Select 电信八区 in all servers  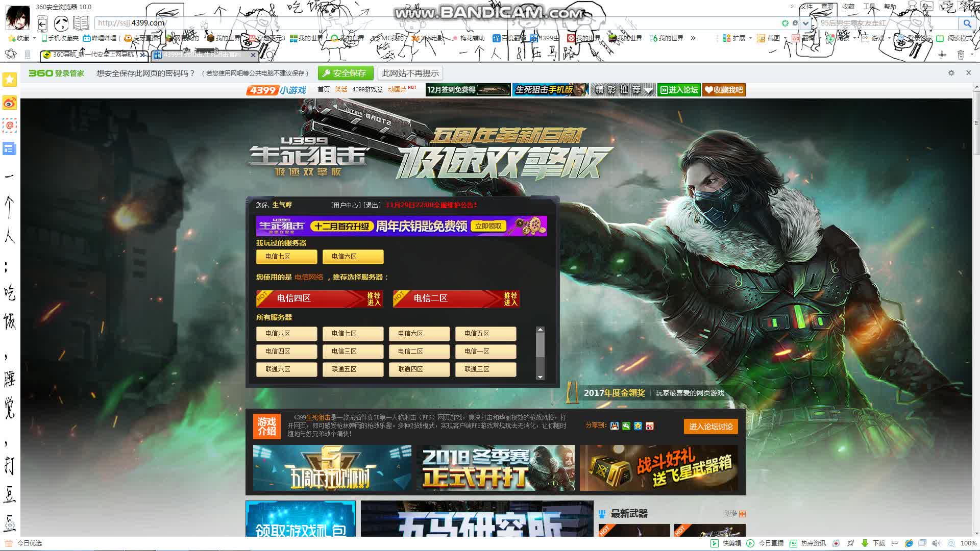click(286, 334)
